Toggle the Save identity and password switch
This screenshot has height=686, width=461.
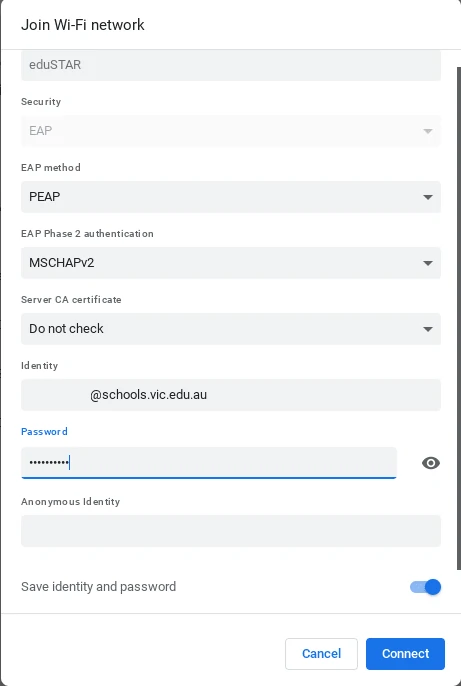(x=425, y=587)
